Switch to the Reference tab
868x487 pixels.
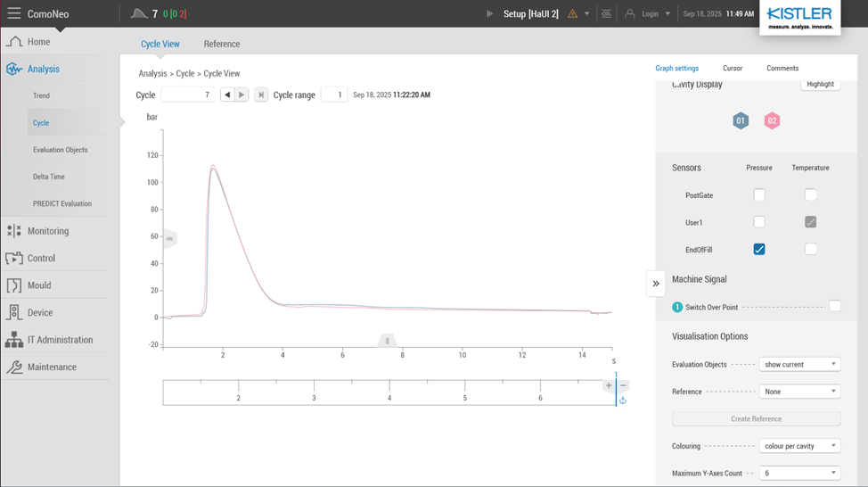coord(221,44)
